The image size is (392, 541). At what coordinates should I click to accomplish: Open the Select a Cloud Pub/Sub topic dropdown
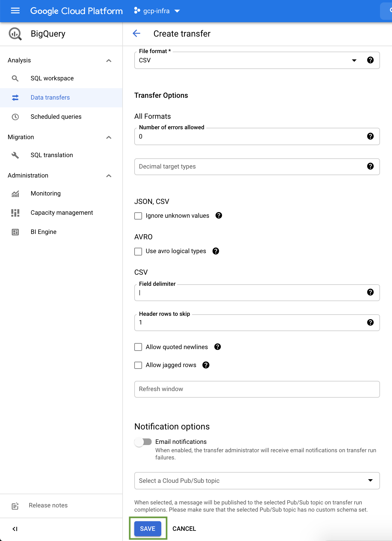[257, 481]
